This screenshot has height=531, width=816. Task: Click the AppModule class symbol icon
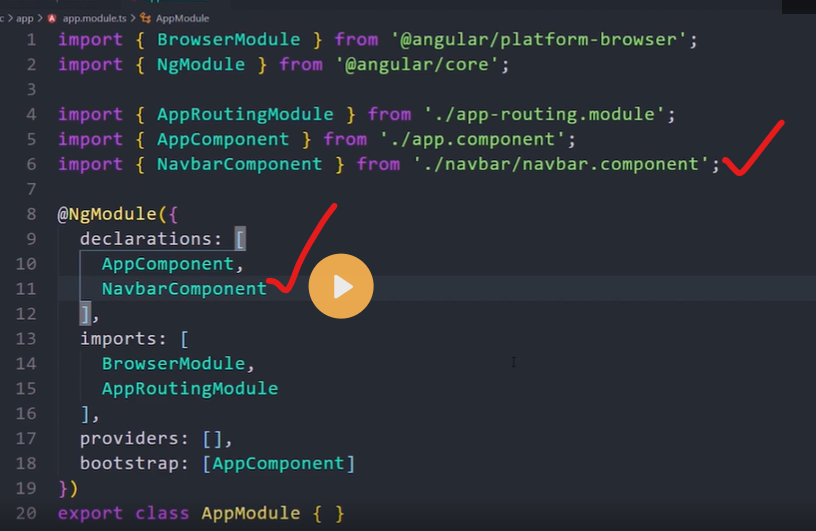pos(142,18)
